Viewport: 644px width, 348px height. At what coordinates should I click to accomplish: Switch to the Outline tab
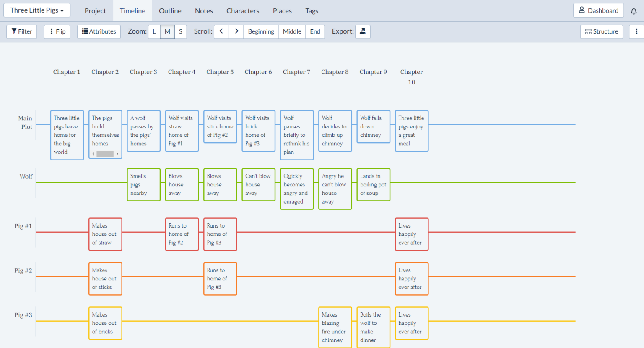click(x=170, y=11)
